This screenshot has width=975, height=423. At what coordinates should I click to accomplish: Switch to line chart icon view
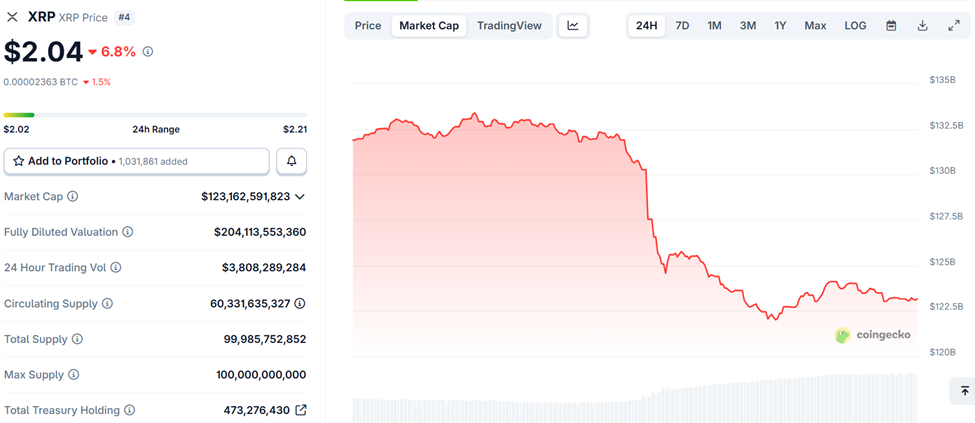573,26
